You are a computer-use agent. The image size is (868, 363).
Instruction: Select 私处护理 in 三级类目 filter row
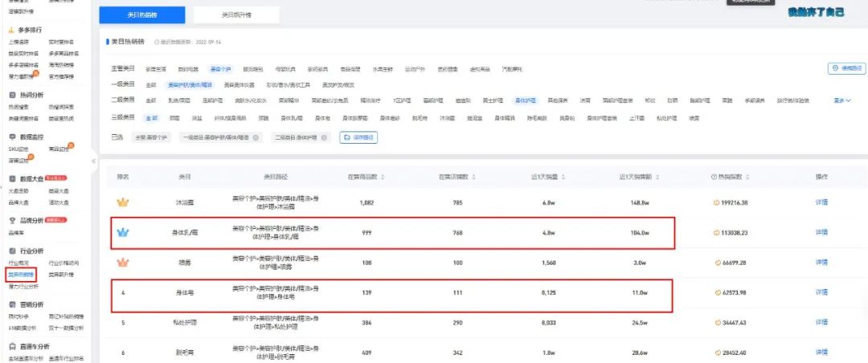pos(666,118)
